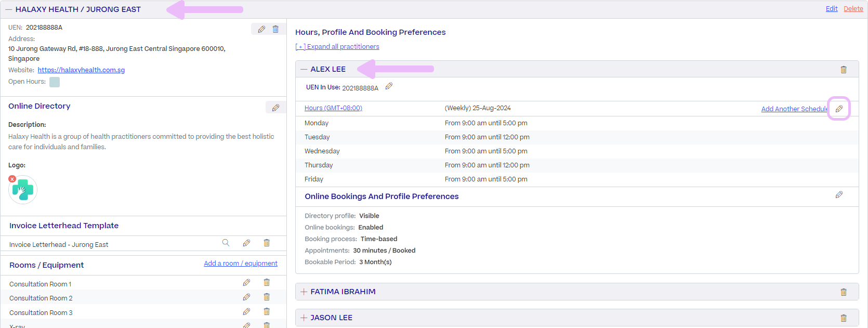Click the (Weekly) 25-Aug-2024 schedule text
868x328 pixels.
pyautogui.click(x=478, y=108)
